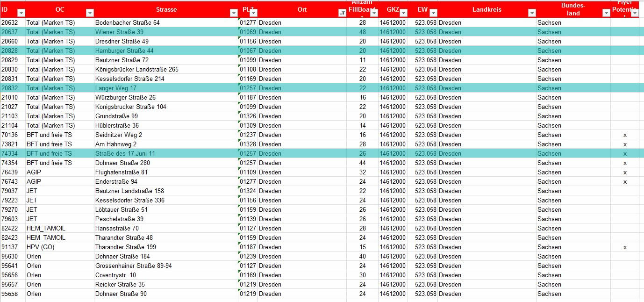The image size is (644, 302).
Task: Select the Hamburger Straße 44 cell
Action: tap(166, 50)
